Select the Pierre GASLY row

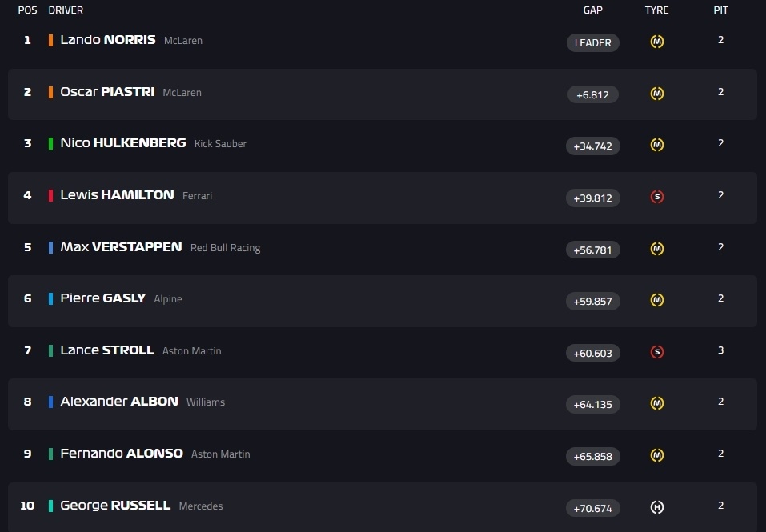pos(383,301)
